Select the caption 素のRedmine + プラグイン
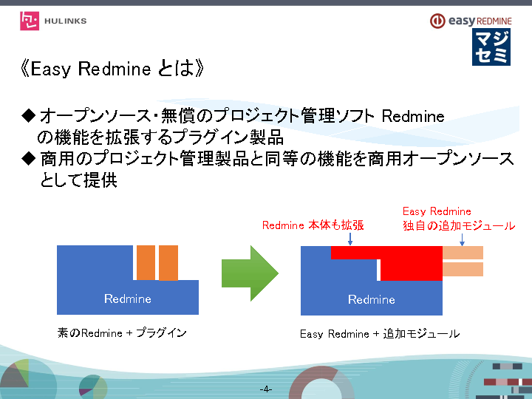This screenshot has width=532, height=399. 122,333
